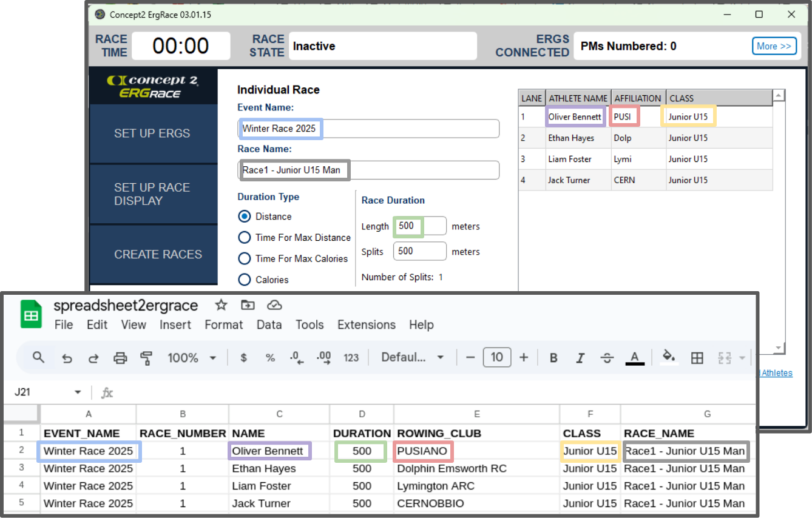
Task: Select Time For Max Distance radio
Action: [245, 237]
